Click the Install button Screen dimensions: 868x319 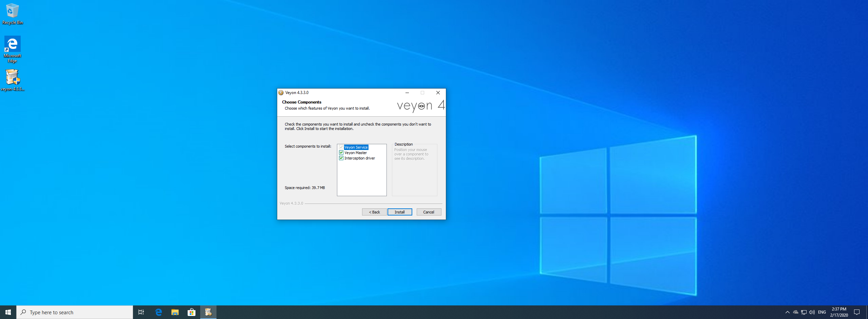[400, 212]
